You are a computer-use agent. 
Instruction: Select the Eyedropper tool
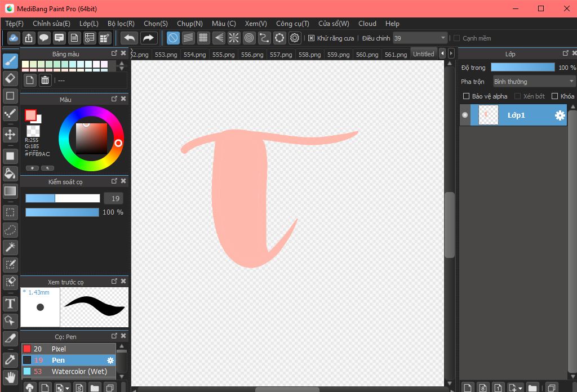click(x=10, y=360)
